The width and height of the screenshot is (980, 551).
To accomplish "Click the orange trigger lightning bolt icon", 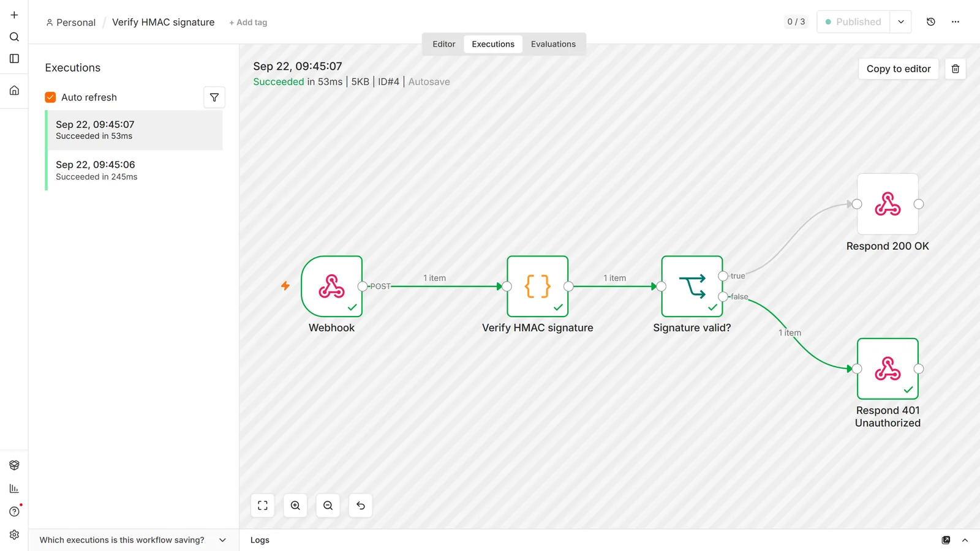I will (285, 286).
